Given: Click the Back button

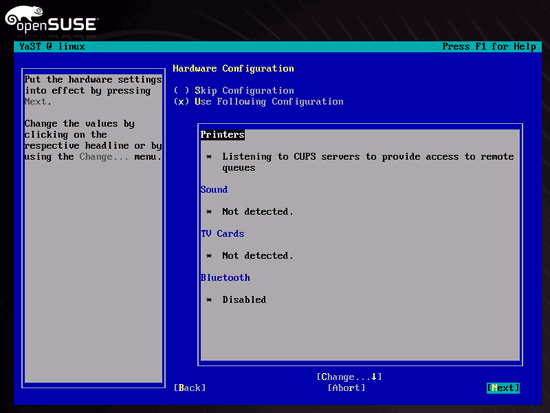Looking at the screenshot, I should (x=190, y=388).
